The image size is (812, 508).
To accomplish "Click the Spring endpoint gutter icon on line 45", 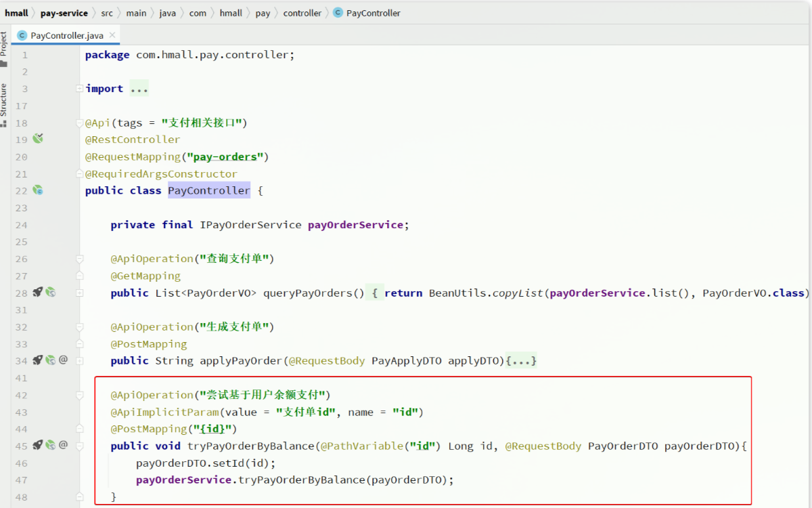I will click(50, 445).
